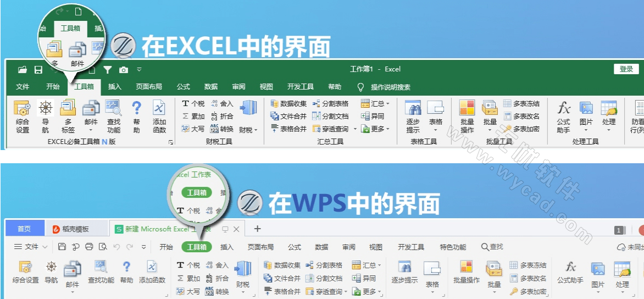Open 导航 ship-wheel icon in Excel ribbon
The image size is (644, 299).
(x=45, y=108)
